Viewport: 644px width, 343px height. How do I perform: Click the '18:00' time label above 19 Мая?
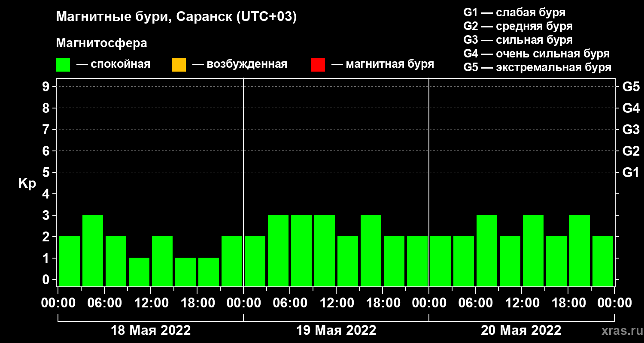coord(383,303)
